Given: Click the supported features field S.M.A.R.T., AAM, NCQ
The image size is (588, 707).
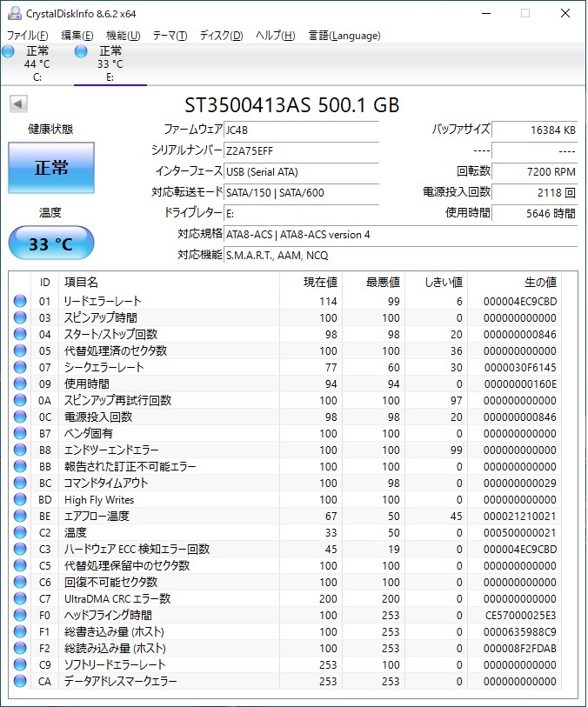Looking at the screenshot, I should tap(400, 255).
